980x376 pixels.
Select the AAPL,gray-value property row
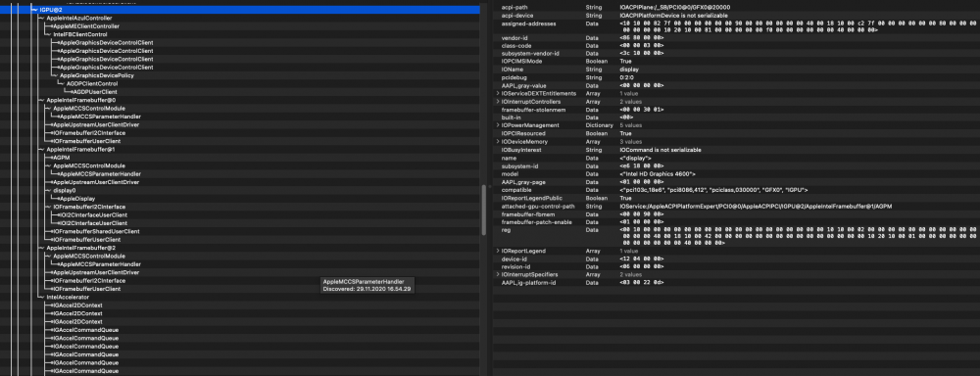[736, 85]
